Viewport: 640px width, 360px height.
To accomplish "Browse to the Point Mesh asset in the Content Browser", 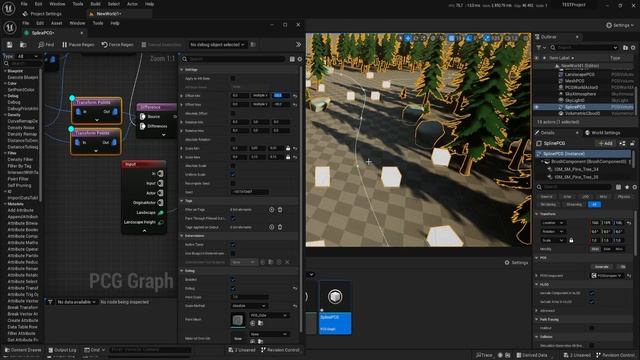I will 260,323.
